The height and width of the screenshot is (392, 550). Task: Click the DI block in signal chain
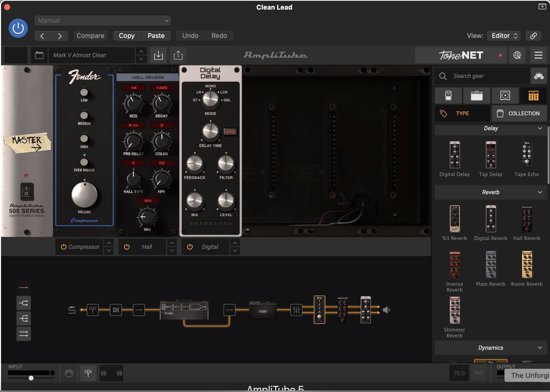[x=116, y=310]
